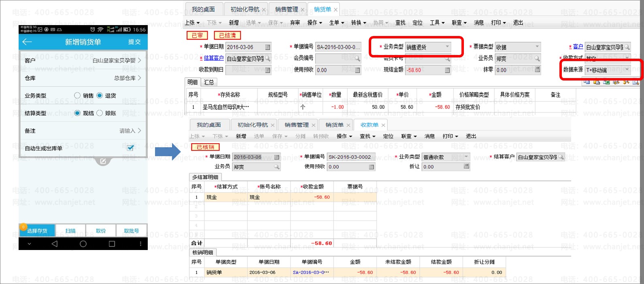
Task: Click the magnifier in sales order 结算客户 field
Action: (x=268, y=59)
